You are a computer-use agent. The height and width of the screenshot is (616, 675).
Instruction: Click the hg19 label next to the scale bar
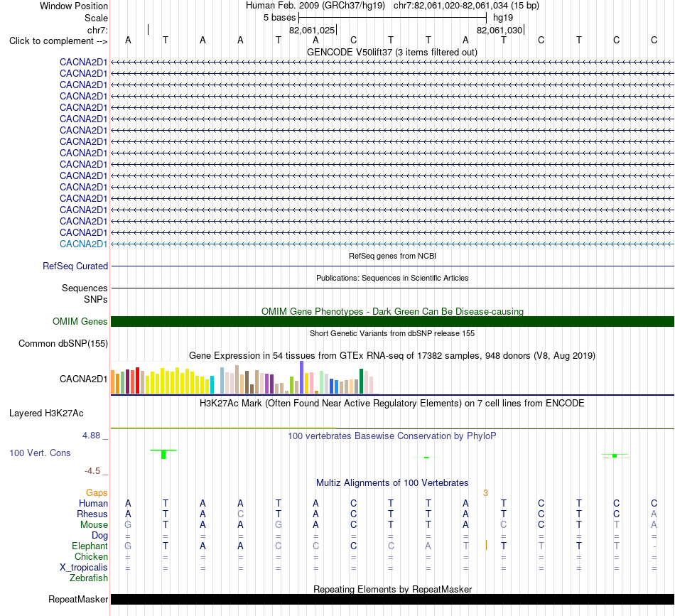tap(503, 18)
